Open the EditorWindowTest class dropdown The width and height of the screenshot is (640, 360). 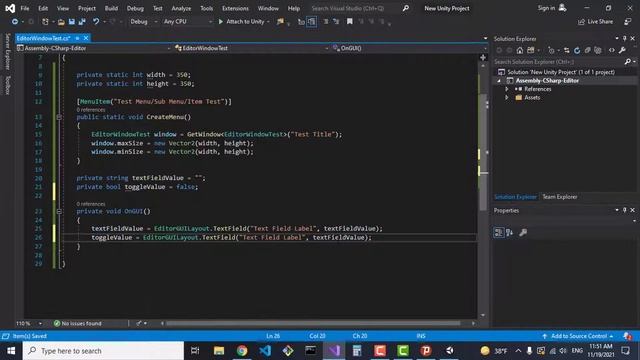coord(251,48)
